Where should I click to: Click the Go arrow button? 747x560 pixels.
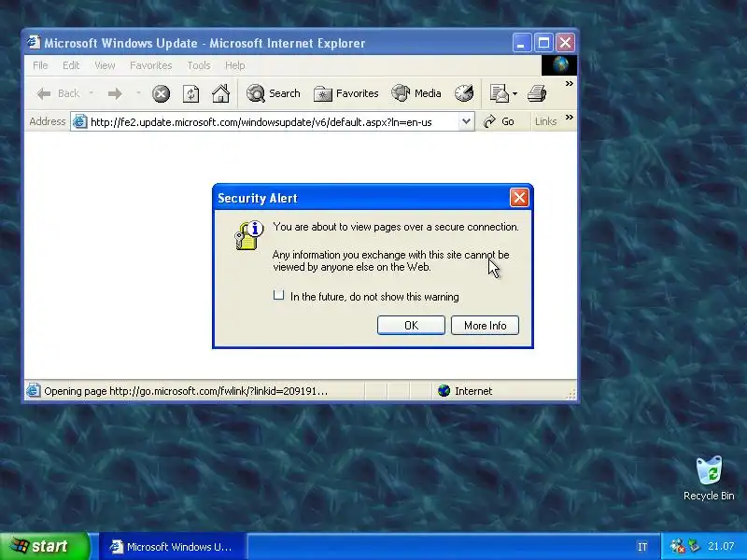tap(499, 122)
